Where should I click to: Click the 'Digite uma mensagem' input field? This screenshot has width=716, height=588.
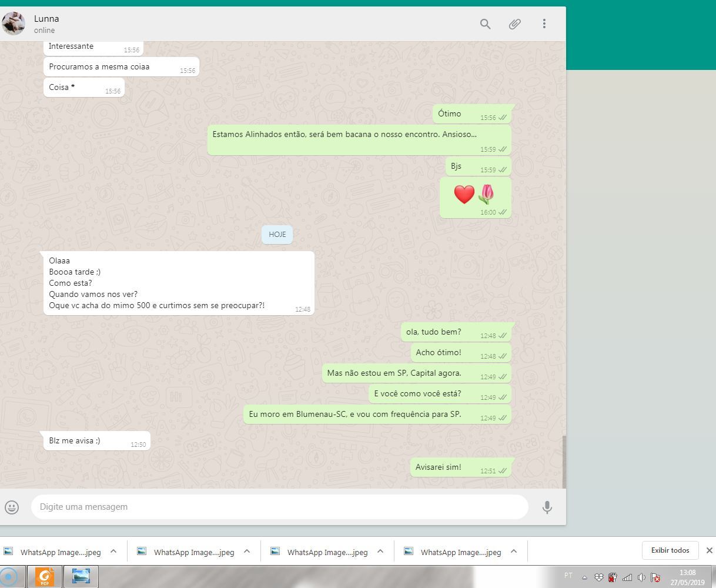[x=279, y=507]
